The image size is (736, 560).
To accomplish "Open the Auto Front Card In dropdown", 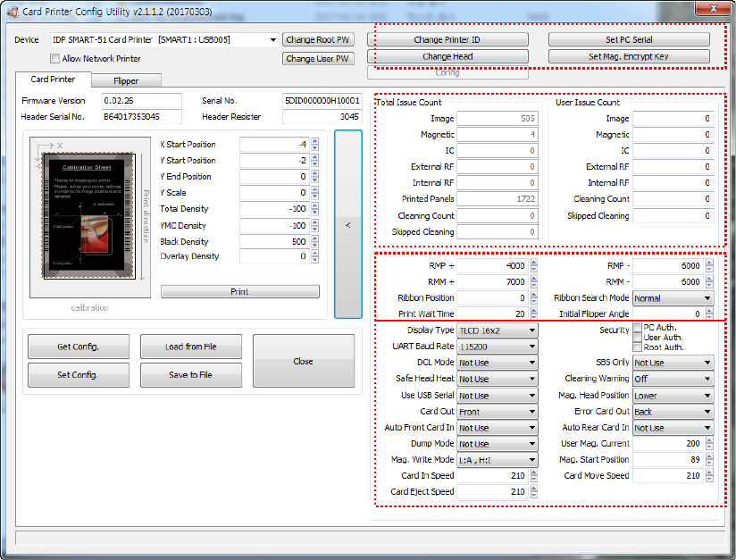I will (498, 428).
